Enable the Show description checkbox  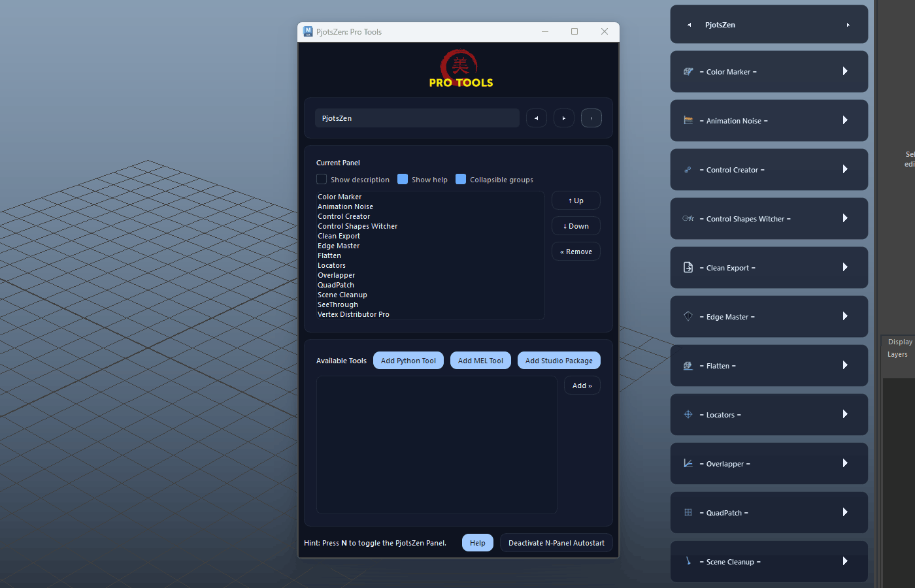(322, 179)
